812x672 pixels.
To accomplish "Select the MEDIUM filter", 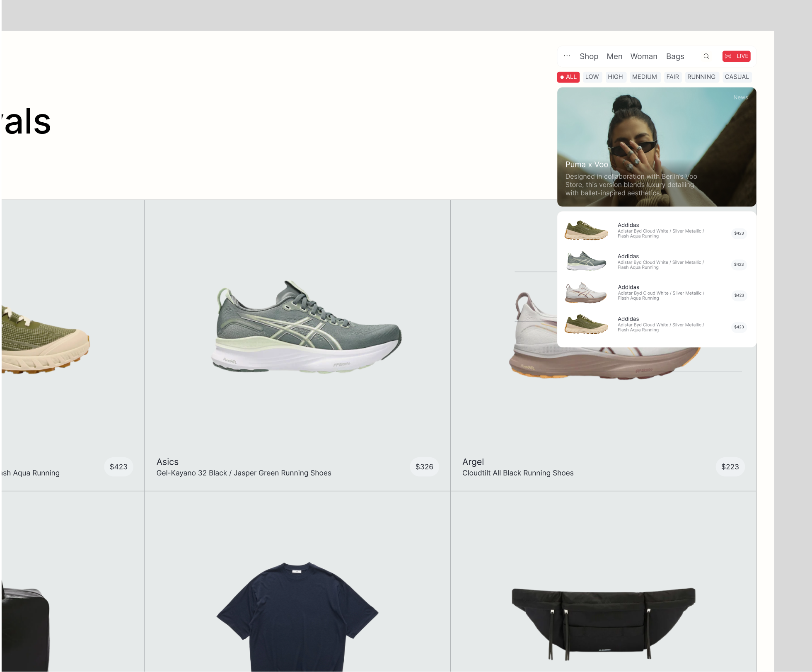I will (x=645, y=77).
